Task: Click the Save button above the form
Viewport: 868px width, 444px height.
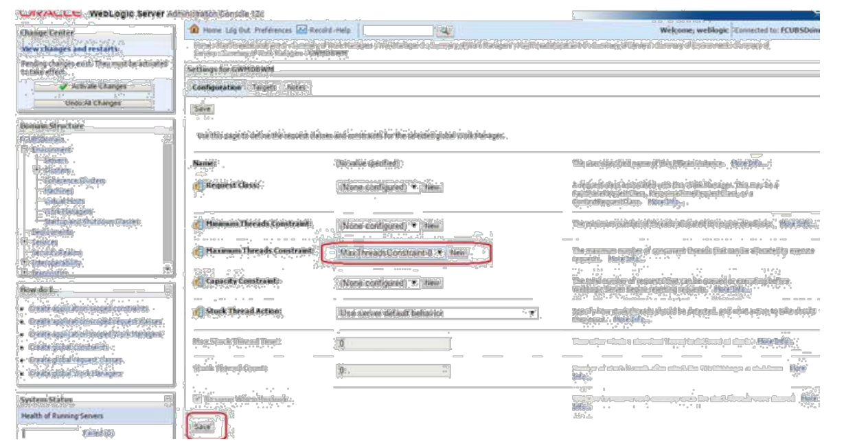Action: click(202, 109)
